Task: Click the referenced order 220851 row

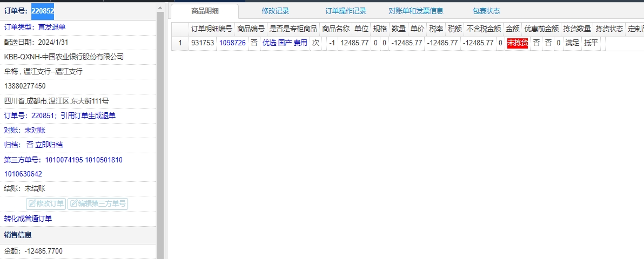Action: point(78,115)
